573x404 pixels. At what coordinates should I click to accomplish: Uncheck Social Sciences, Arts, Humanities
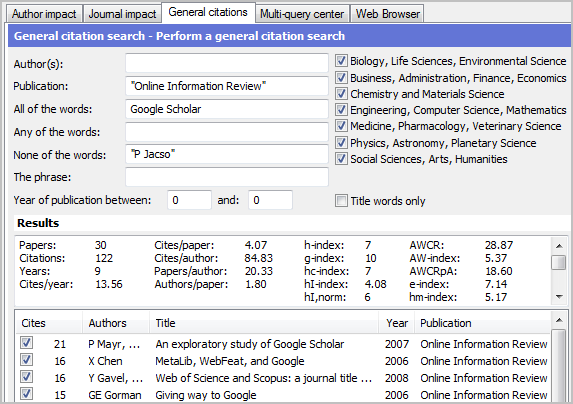[x=341, y=159]
